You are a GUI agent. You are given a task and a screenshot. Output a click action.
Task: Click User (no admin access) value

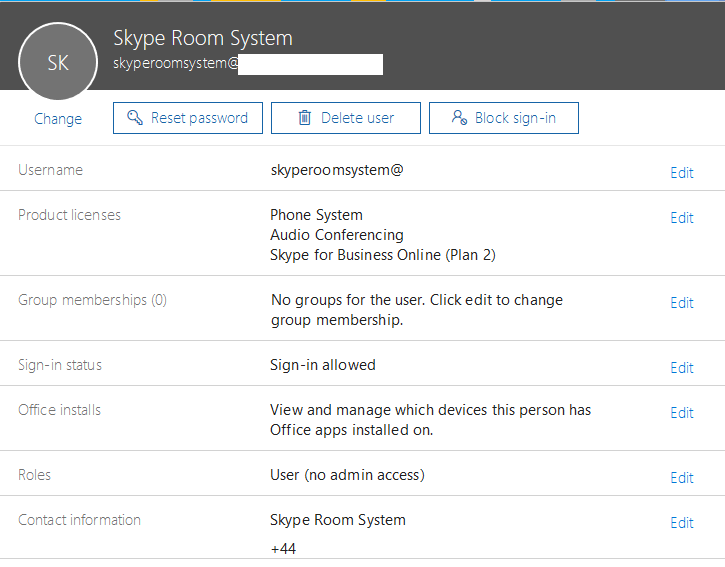(347, 475)
